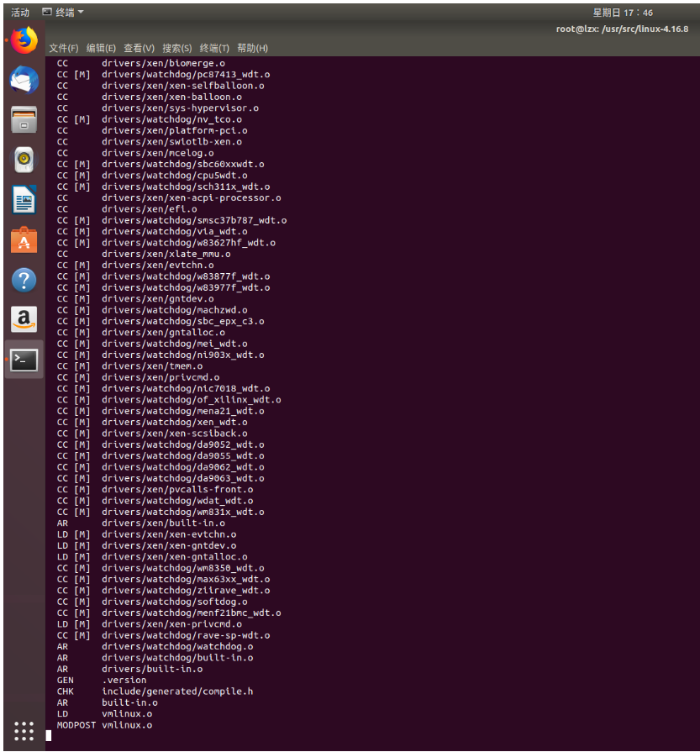Viewport: 700px width, 752px height.
Task: Open the 帮助(H) menu
Action: [x=252, y=48]
